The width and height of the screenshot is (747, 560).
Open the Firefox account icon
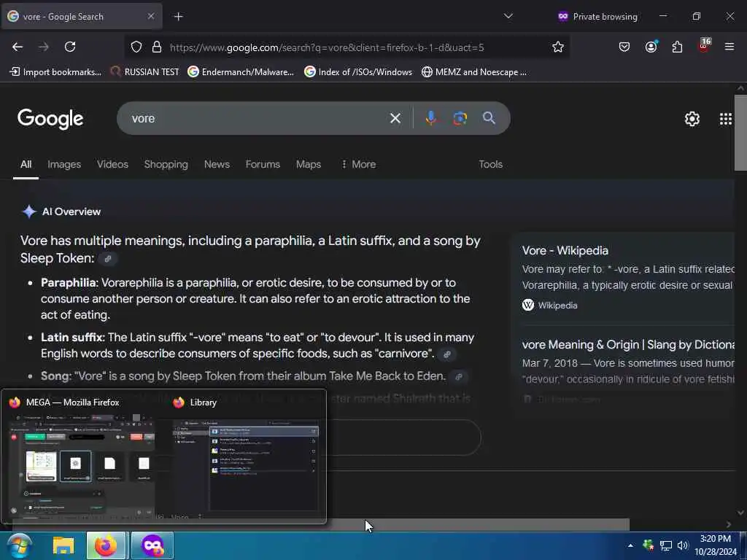(651, 47)
